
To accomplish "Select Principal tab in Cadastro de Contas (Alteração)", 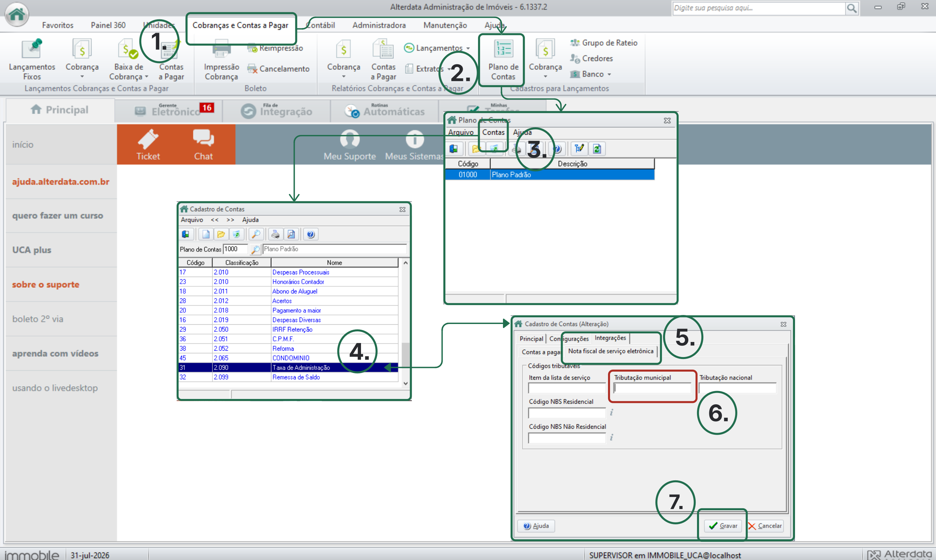I will (531, 339).
